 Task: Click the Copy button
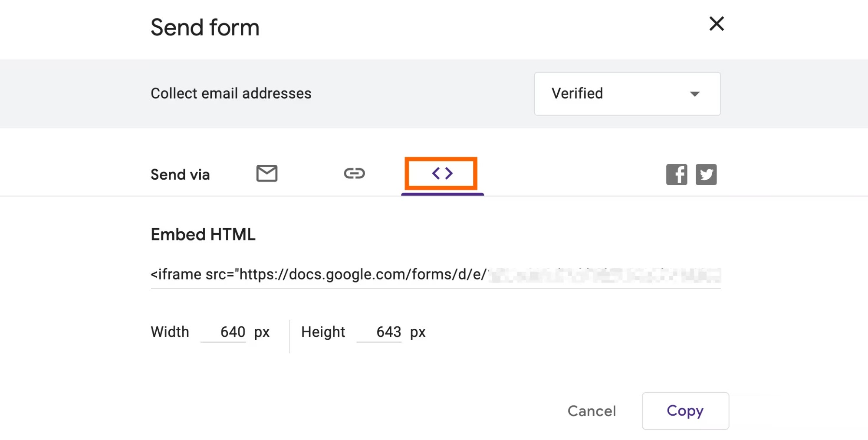click(685, 411)
